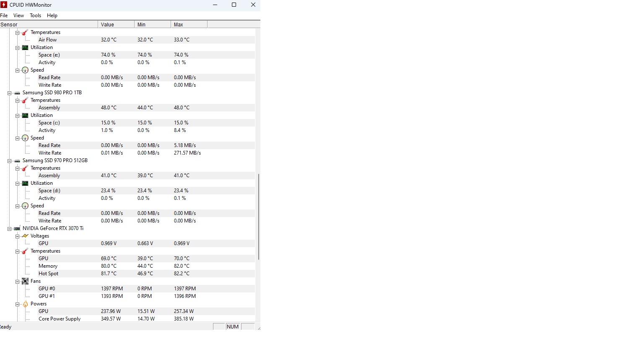Collapse the Samsung SSD 970 PRO 512GB node
Viewport: 644px width, 362px height.
[x=9, y=161]
